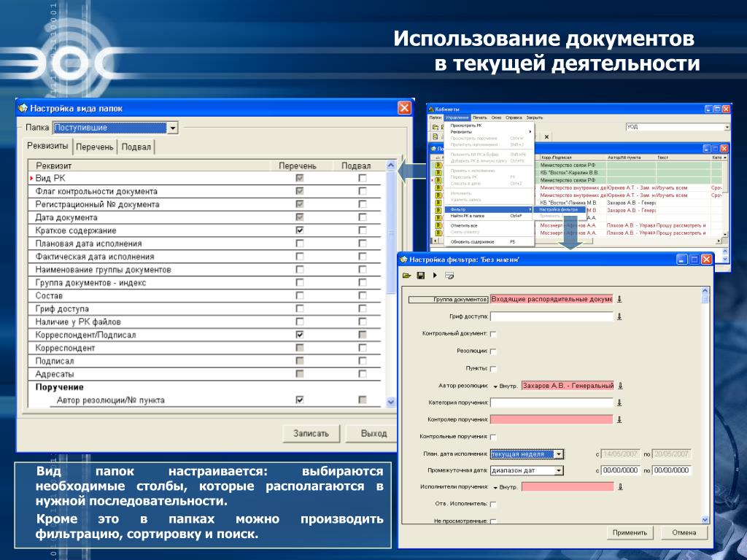Open the Справка menu
747x560 pixels.
[x=514, y=117]
